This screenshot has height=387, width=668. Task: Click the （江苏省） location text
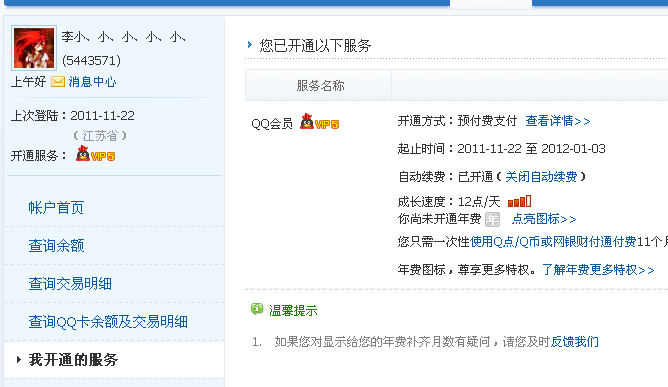100,136
